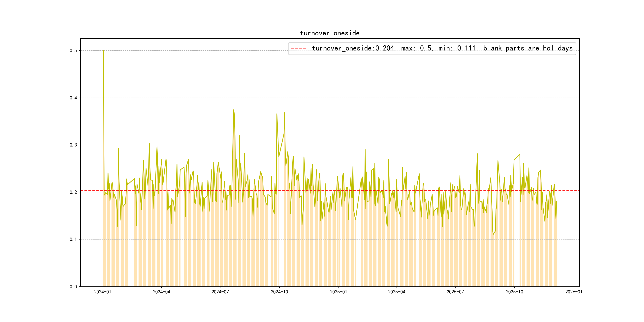Screen dimensions: 644x322
Task: Click the x-axis label 2024-04
Action: tap(162, 292)
